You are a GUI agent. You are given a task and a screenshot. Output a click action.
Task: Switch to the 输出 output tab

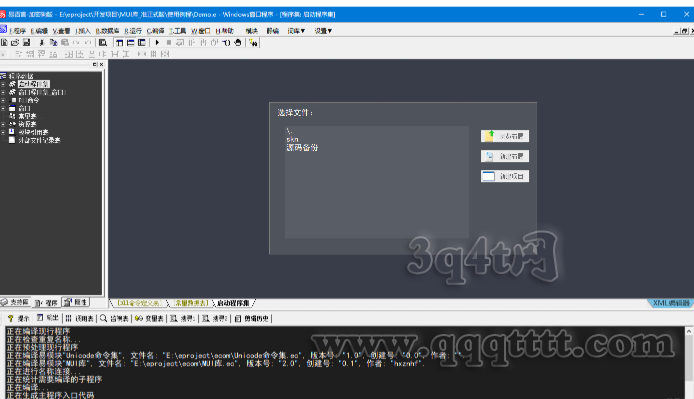[x=48, y=318]
